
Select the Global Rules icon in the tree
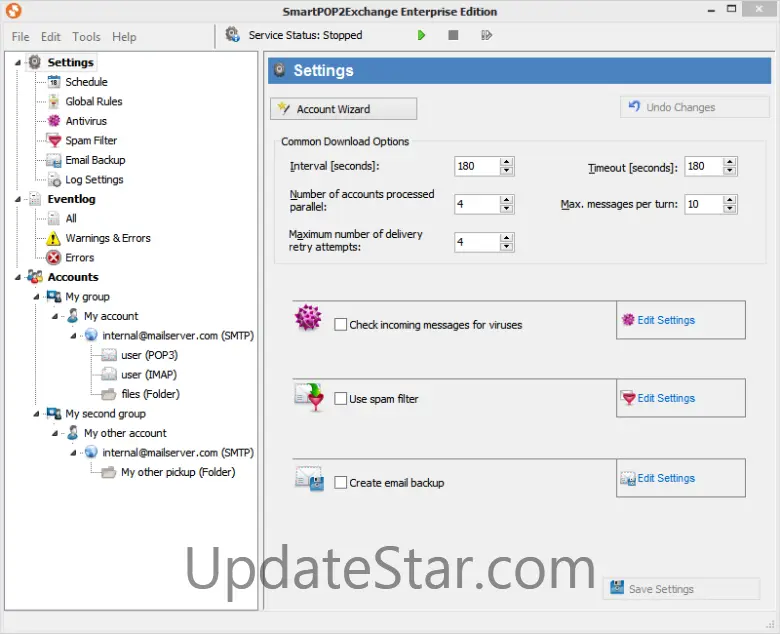pos(54,101)
